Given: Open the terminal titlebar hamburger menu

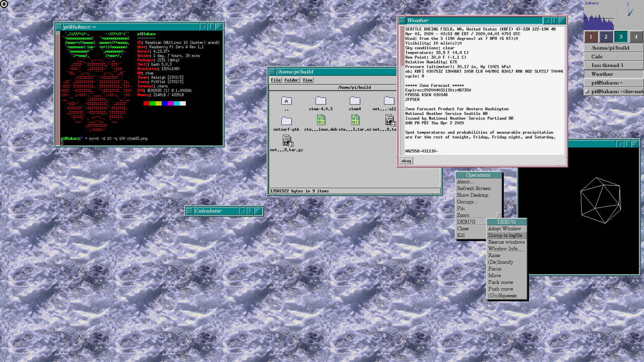Looking at the screenshot, I should [59, 27].
